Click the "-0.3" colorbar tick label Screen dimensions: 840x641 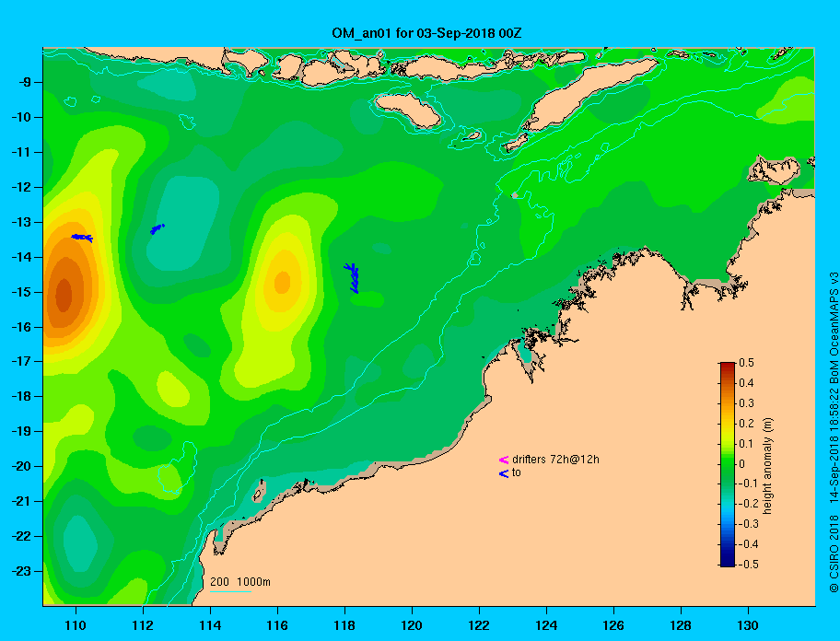[748, 524]
